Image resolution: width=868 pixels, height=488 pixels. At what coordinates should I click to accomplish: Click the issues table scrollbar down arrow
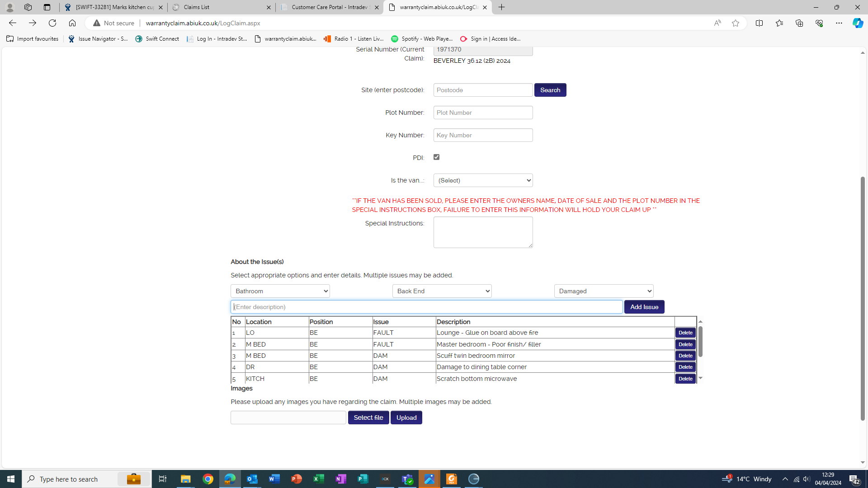pyautogui.click(x=700, y=378)
